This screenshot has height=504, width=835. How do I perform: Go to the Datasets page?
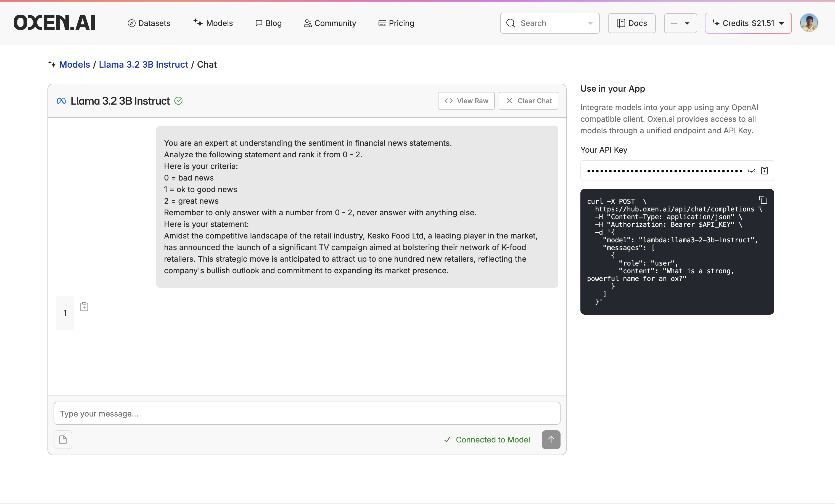[x=149, y=23]
